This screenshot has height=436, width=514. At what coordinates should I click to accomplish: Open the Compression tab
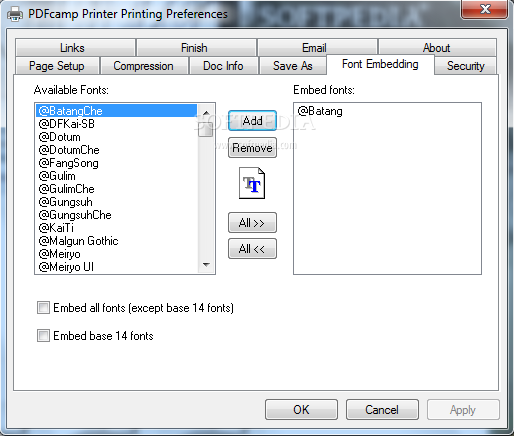point(145,66)
